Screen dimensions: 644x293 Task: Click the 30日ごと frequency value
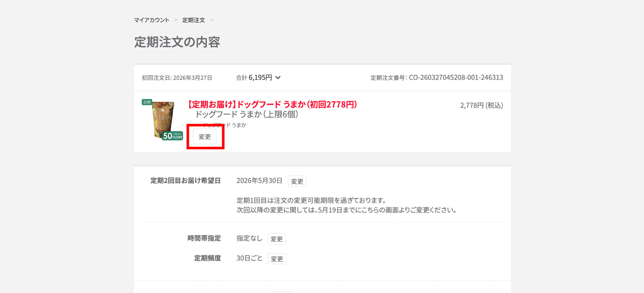click(x=249, y=258)
